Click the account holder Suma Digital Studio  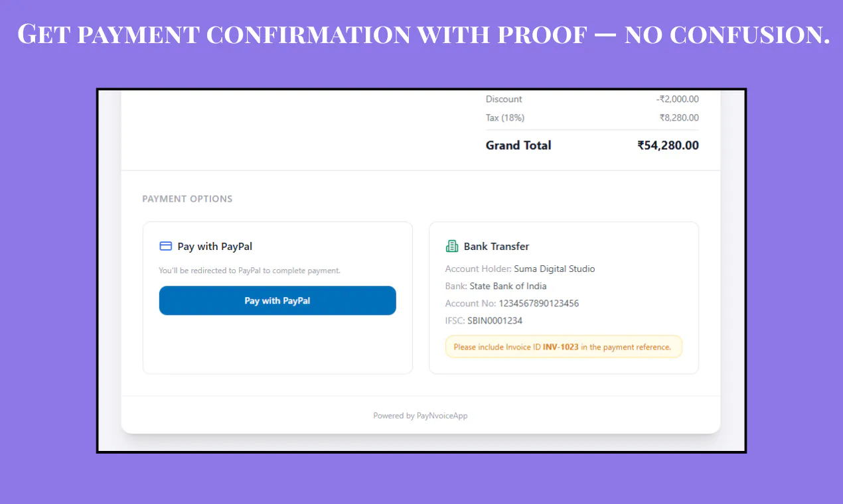click(x=554, y=269)
